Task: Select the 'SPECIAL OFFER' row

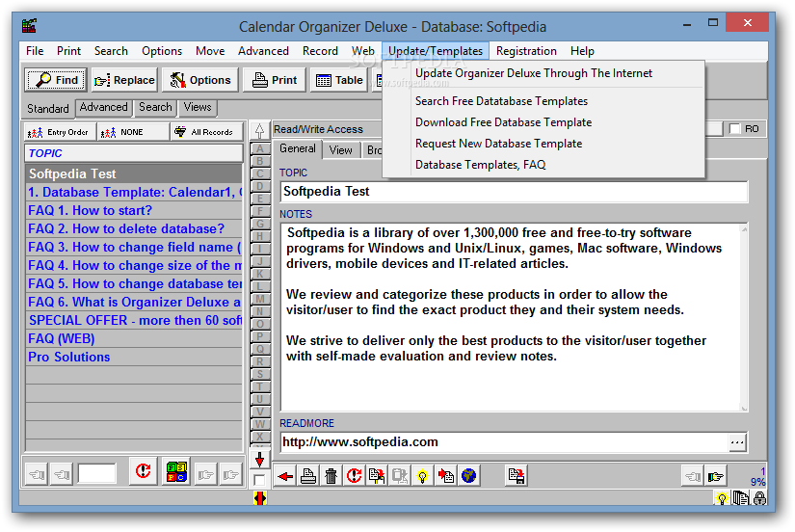Action: coord(134,321)
